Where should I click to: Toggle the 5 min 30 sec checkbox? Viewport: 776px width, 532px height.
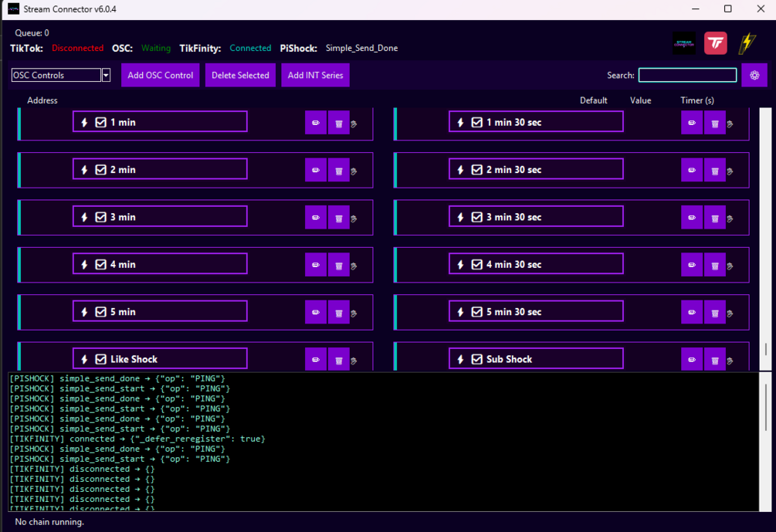click(x=477, y=312)
